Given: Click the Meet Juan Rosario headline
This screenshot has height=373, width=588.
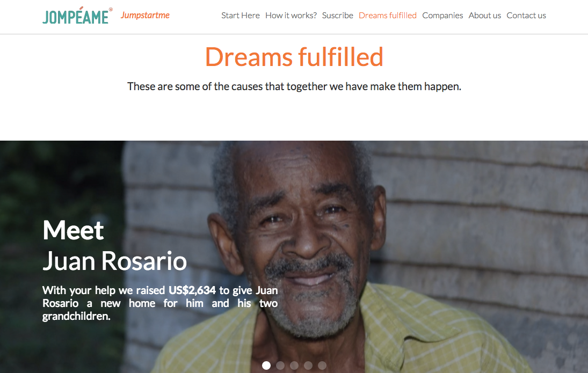Looking at the screenshot, I should [114, 246].
